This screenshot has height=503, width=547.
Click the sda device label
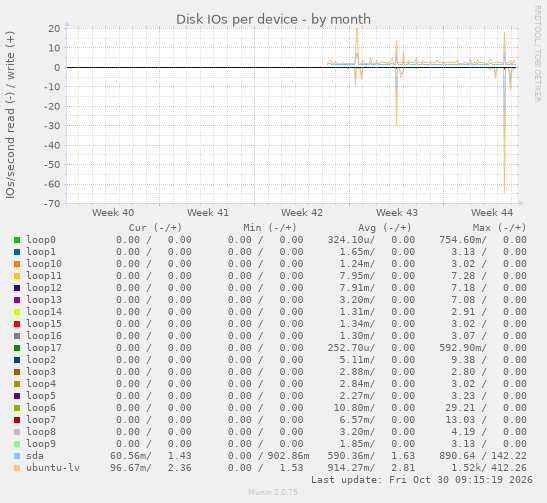pyautogui.click(x=35, y=456)
